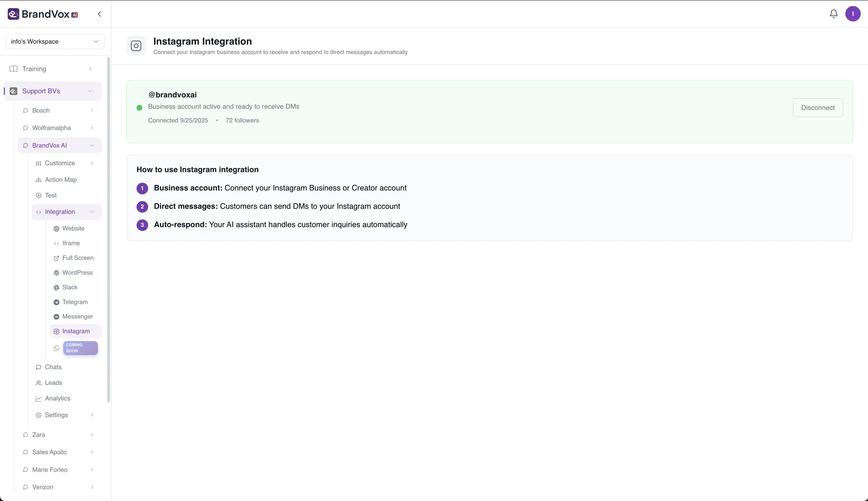Expand the Bosch chevron

92,110
